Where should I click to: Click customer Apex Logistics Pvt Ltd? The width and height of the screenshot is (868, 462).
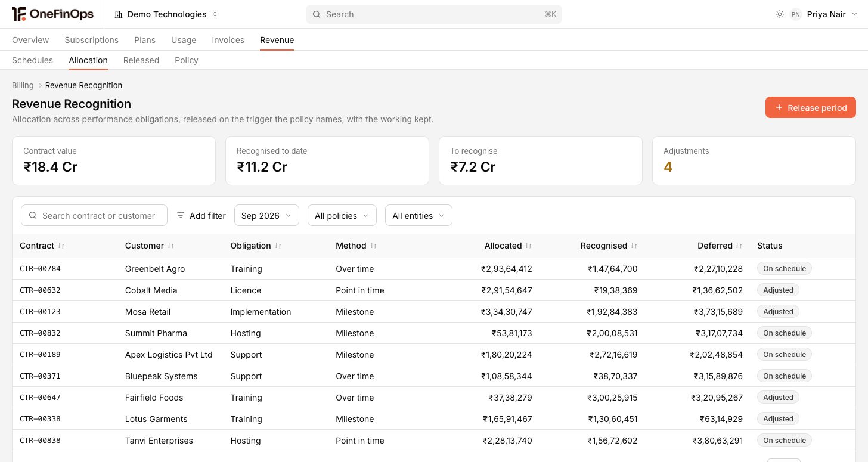(169, 355)
